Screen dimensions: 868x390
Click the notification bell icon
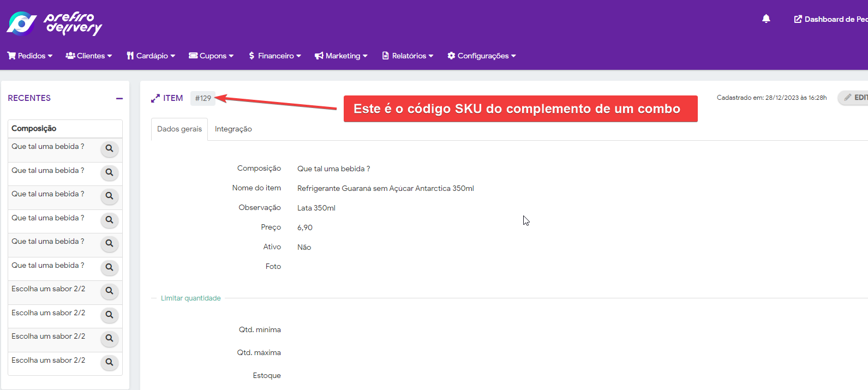coord(766,19)
